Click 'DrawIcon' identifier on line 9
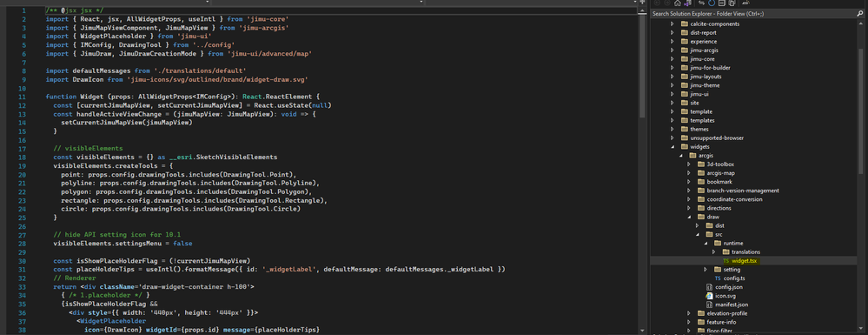The image size is (868, 335). click(x=88, y=79)
